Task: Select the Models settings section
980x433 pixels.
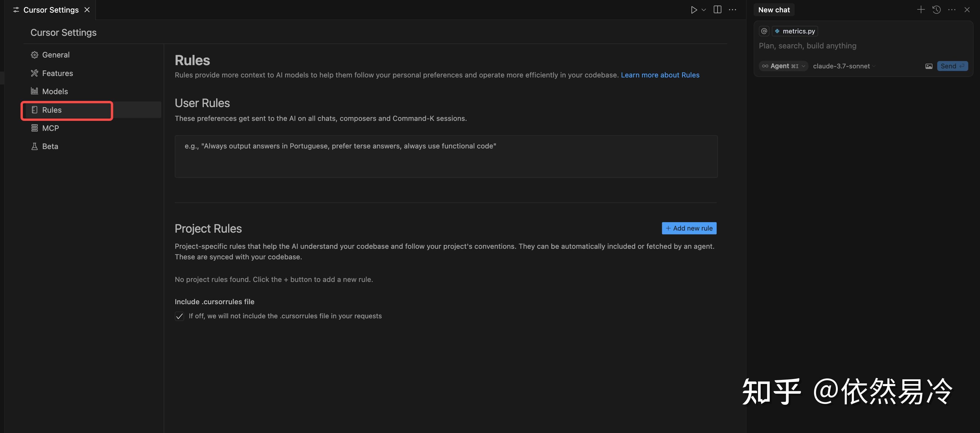Action: point(55,91)
